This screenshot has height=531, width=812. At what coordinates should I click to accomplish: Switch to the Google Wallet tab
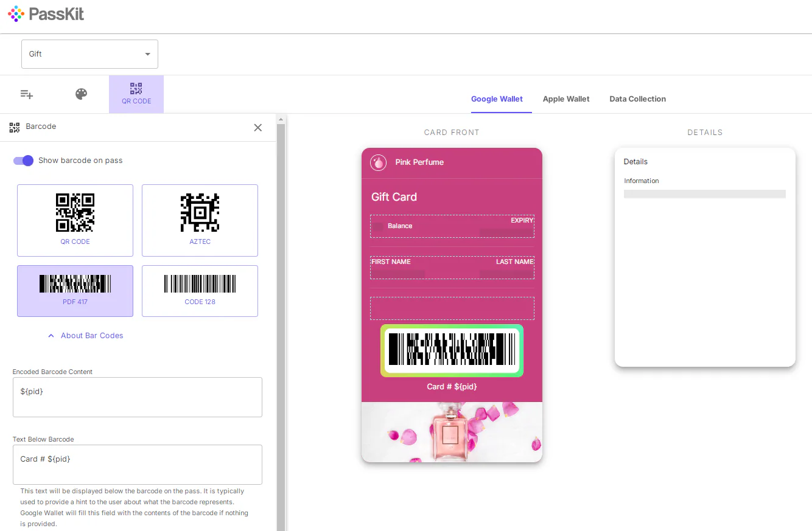[x=497, y=99]
